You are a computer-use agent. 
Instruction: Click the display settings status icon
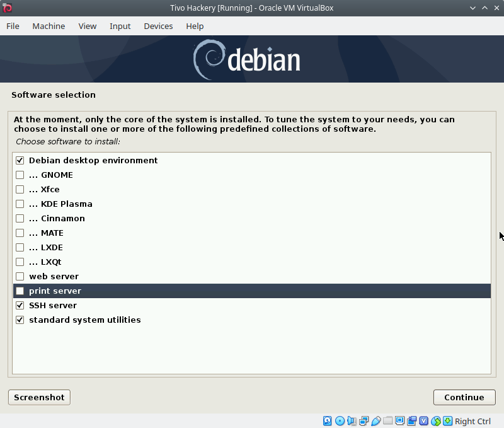[x=400, y=420]
